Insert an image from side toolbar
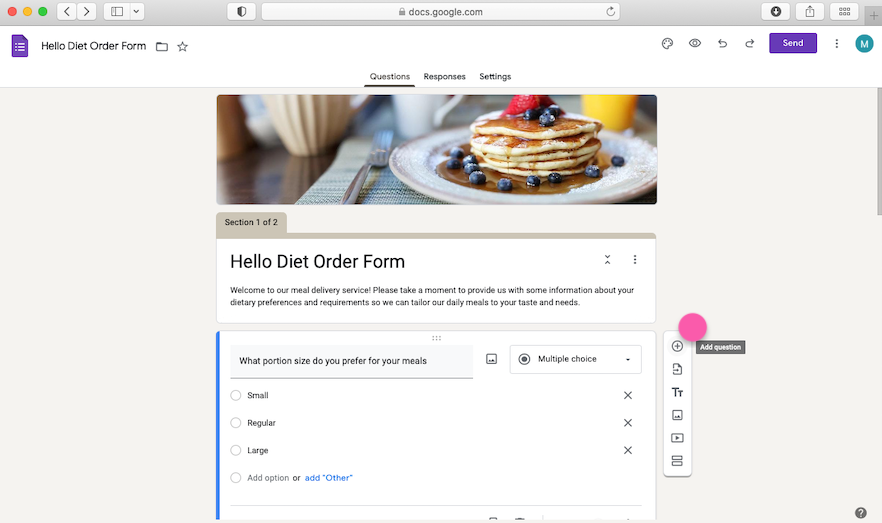 tap(677, 415)
